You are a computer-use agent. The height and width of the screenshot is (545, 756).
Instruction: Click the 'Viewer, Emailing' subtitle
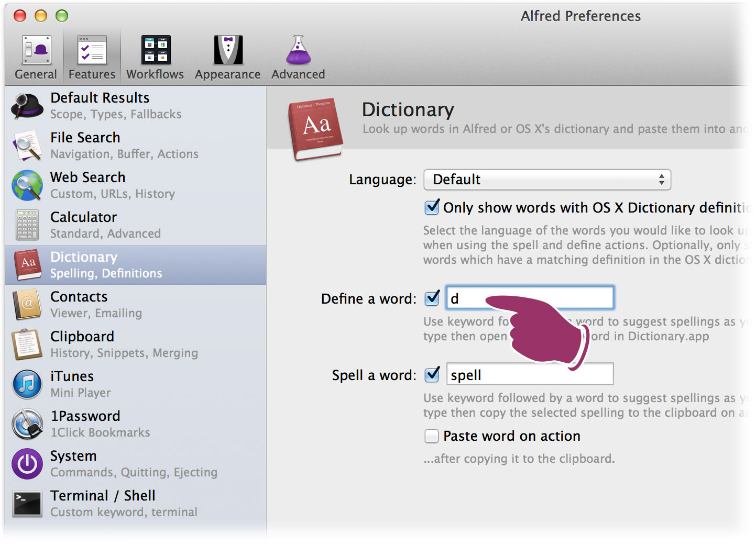coord(96,313)
